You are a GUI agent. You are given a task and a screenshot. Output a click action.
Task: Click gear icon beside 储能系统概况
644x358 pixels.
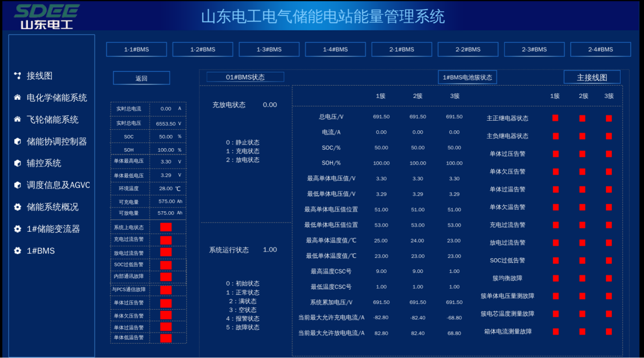(17, 207)
